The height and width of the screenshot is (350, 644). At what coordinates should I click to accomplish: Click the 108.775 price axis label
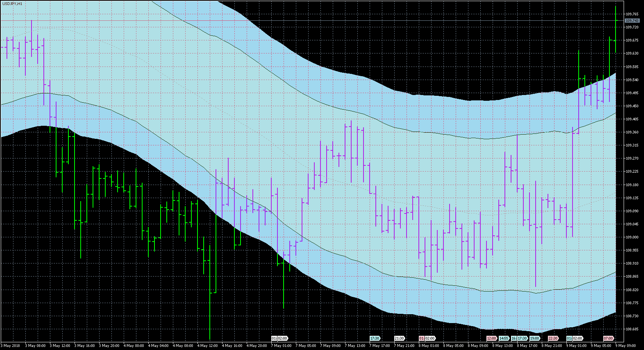coord(632,303)
